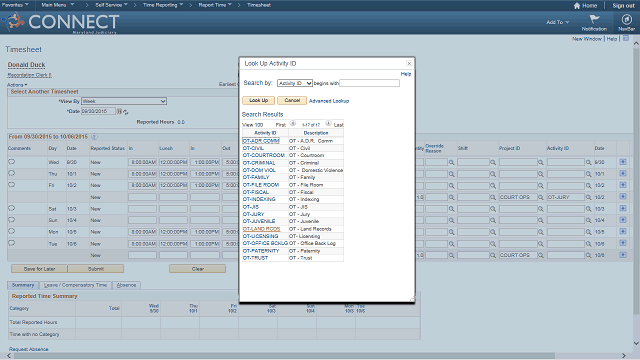Look up Activity ID for the 9/30 row
Screen dimensions: 640x360
[x=589, y=162]
